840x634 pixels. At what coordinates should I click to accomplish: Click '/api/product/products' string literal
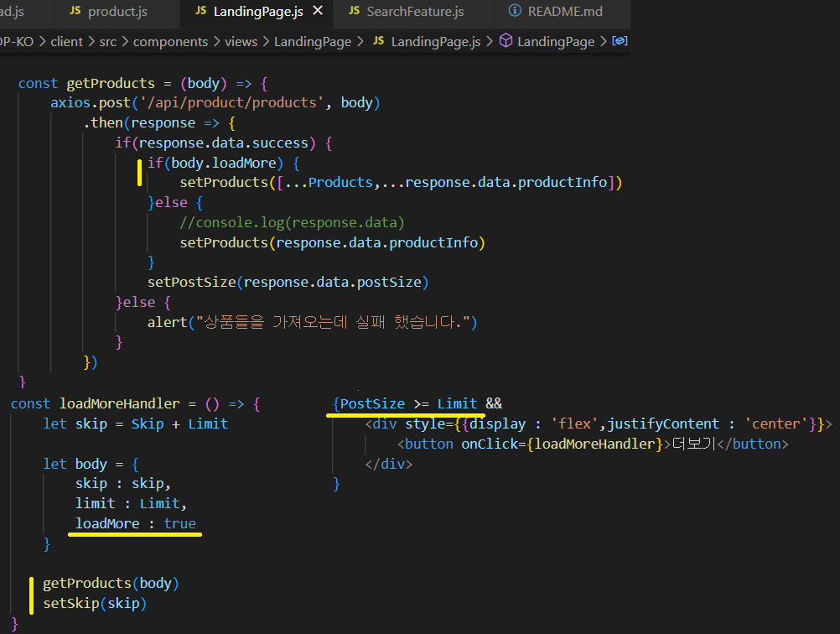232,103
